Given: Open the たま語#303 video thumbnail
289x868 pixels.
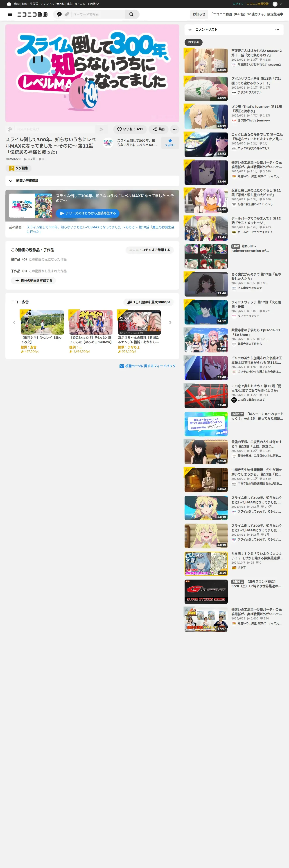Looking at the screenshot, I should [x=206, y=564].
